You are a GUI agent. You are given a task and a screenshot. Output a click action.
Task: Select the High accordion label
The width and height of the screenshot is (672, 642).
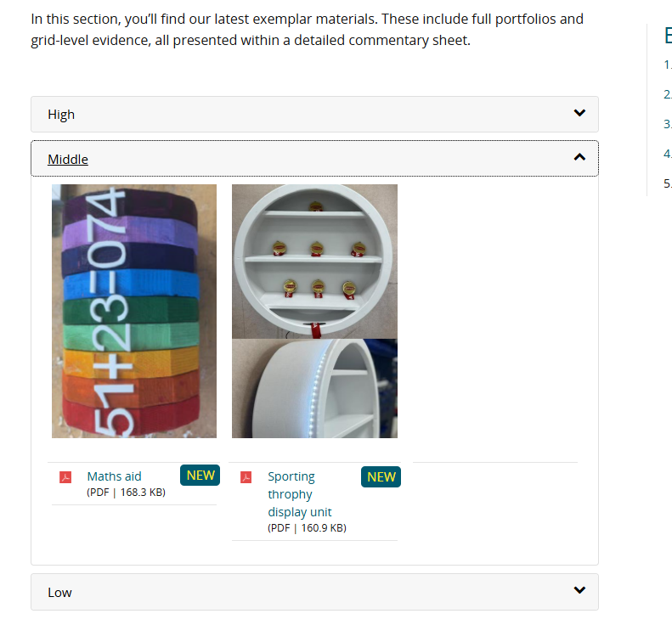[x=61, y=115]
